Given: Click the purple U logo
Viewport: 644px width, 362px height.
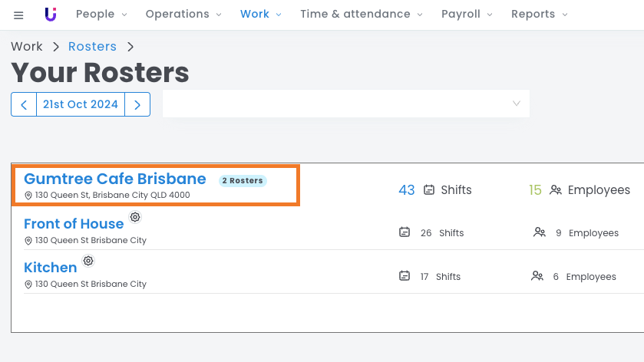Looking at the screenshot, I should coord(51,14).
